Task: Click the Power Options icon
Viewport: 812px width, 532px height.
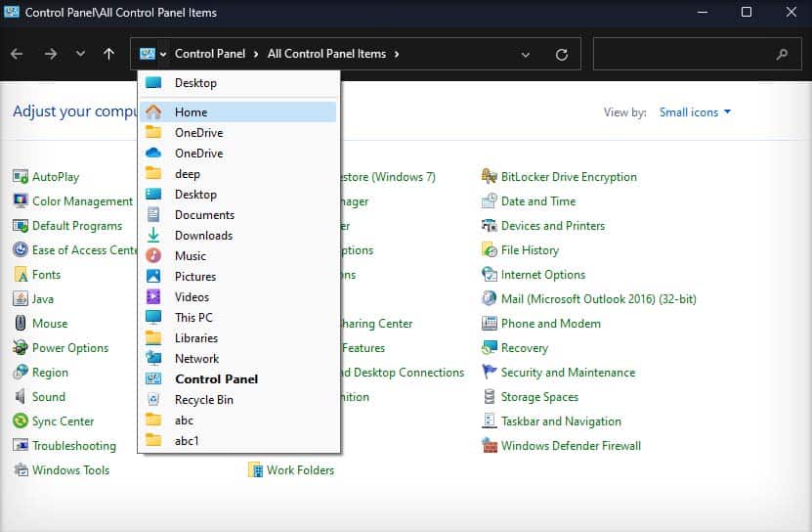Action: (21, 347)
